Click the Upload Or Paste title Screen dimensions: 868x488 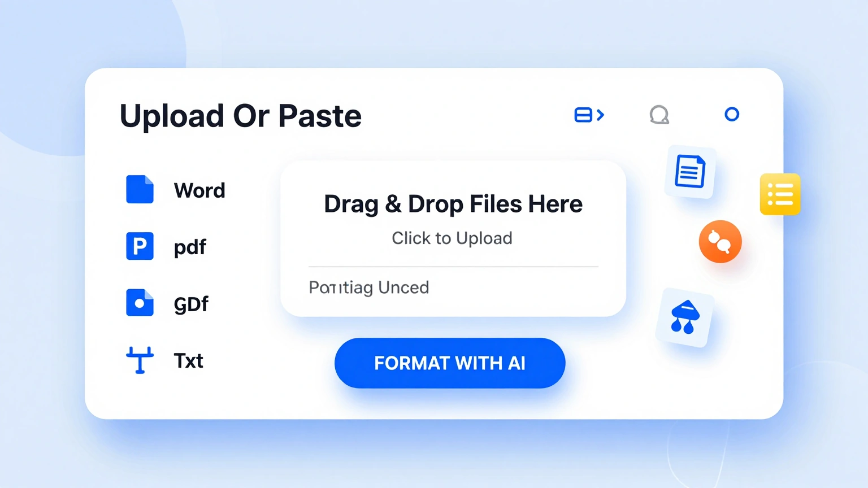tap(241, 116)
